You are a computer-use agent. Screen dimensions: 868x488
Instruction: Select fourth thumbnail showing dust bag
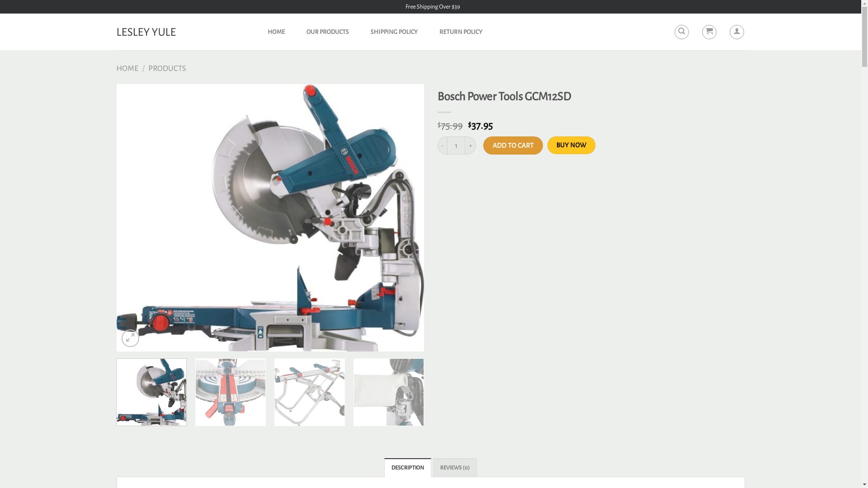[389, 392]
